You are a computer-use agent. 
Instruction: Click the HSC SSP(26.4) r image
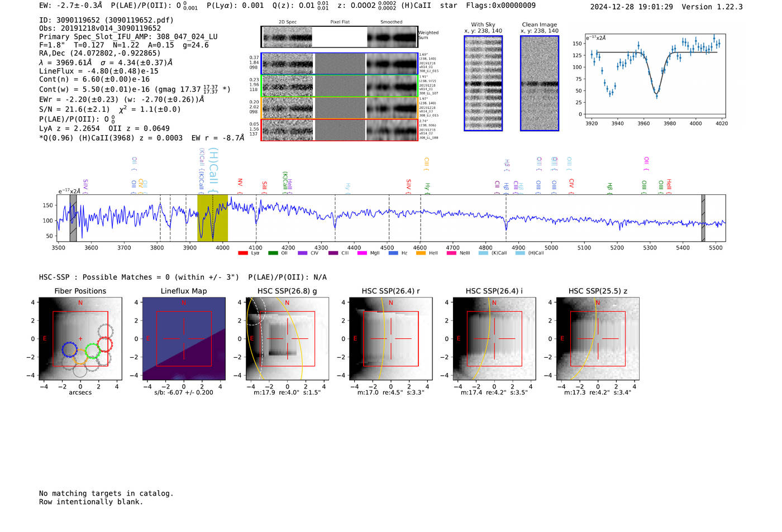[x=391, y=339]
